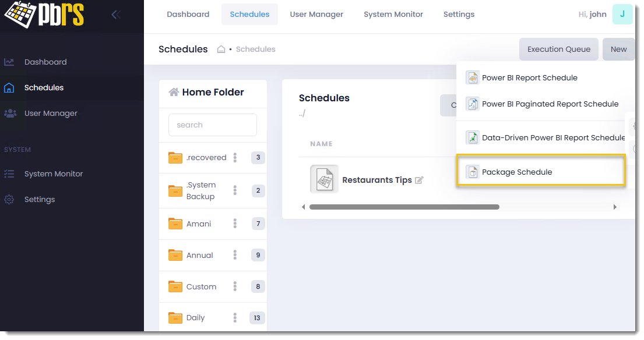Screen dimensions: 644x340
Task: Open Settings from the left sidebar
Action: (x=39, y=199)
